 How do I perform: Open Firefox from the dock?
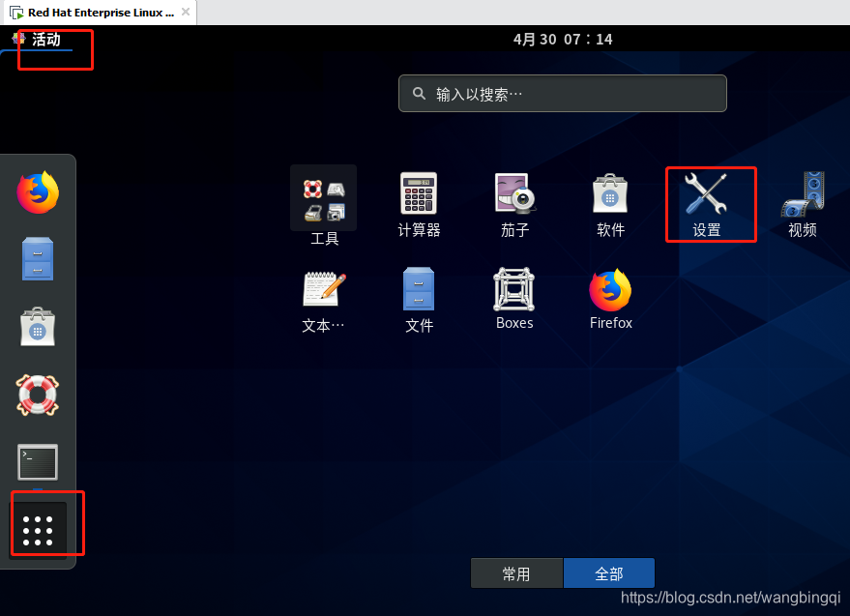coord(38,192)
